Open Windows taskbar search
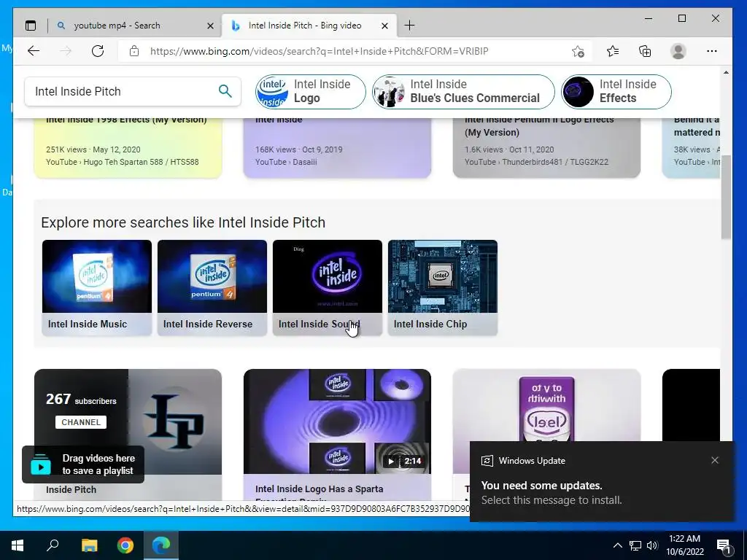 (x=53, y=545)
